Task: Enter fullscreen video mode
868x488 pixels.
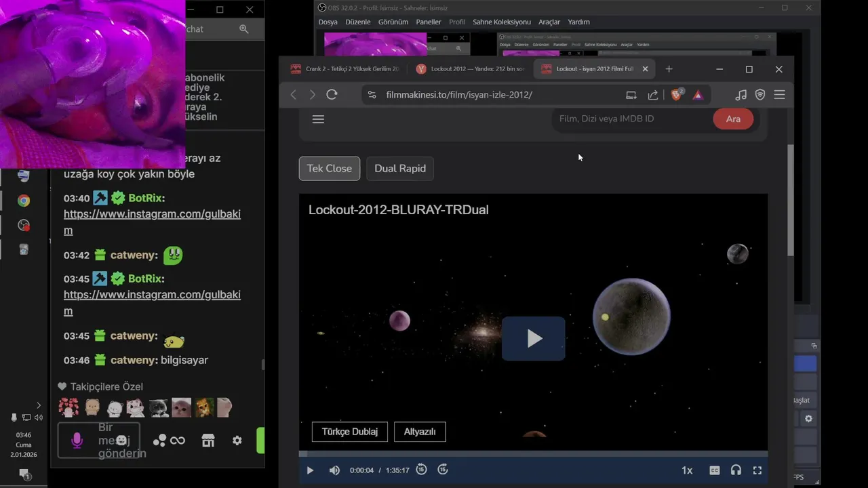Action: (757, 470)
